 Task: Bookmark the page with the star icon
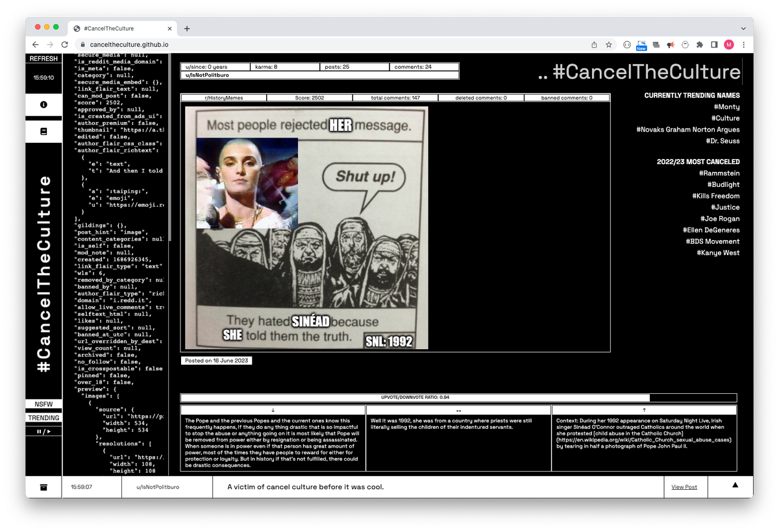(x=609, y=45)
